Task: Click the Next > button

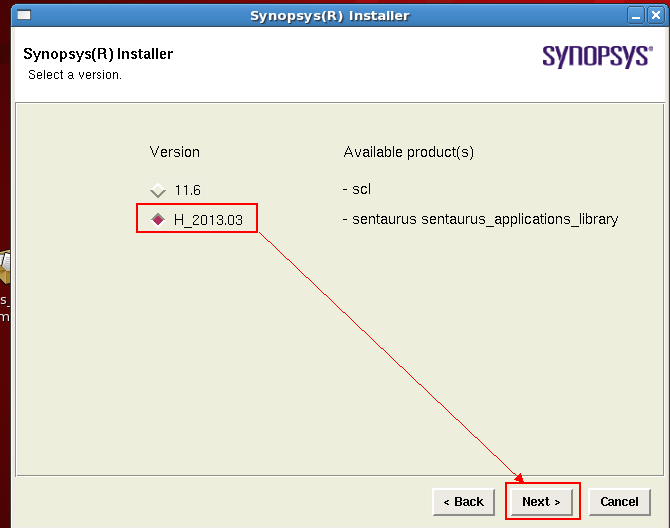Action: (541, 502)
